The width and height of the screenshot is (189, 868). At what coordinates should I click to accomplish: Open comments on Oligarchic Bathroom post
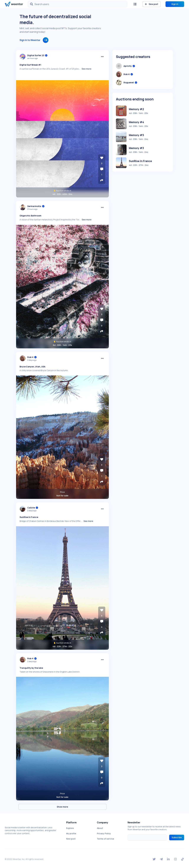102,320
